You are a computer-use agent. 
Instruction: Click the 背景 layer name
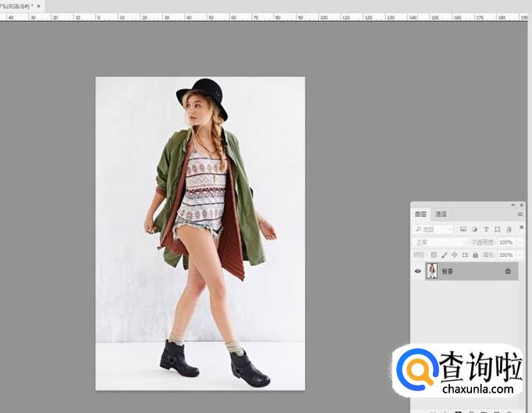click(447, 272)
